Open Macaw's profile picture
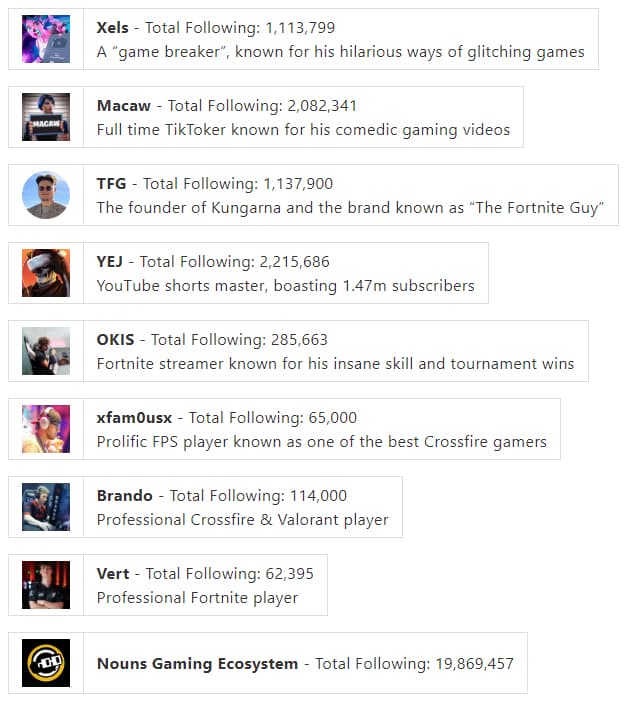The width and height of the screenshot is (637, 701). pyautogui.click(x=46, y=117)
